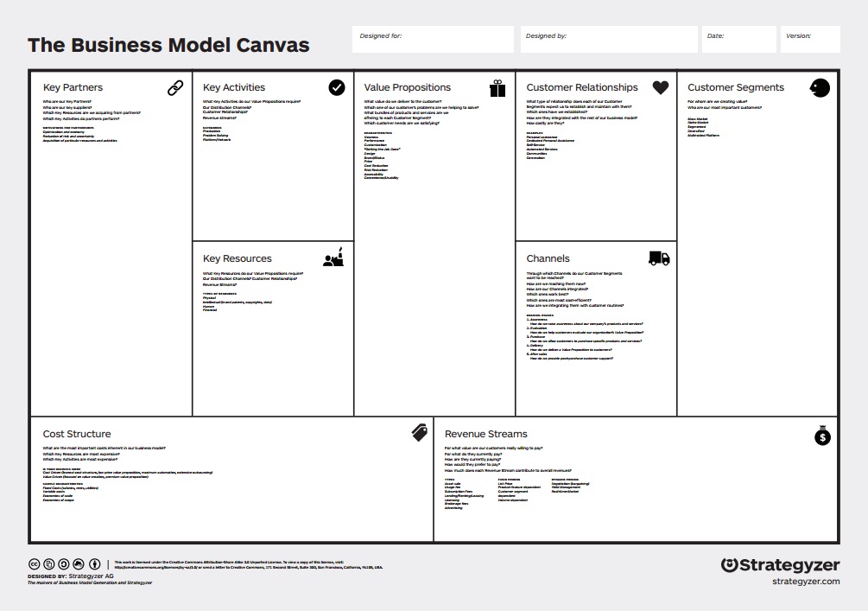Click 'For what value are our customers' line
Image resolution: width=868 pixels, height=611 pixels.
493,449
